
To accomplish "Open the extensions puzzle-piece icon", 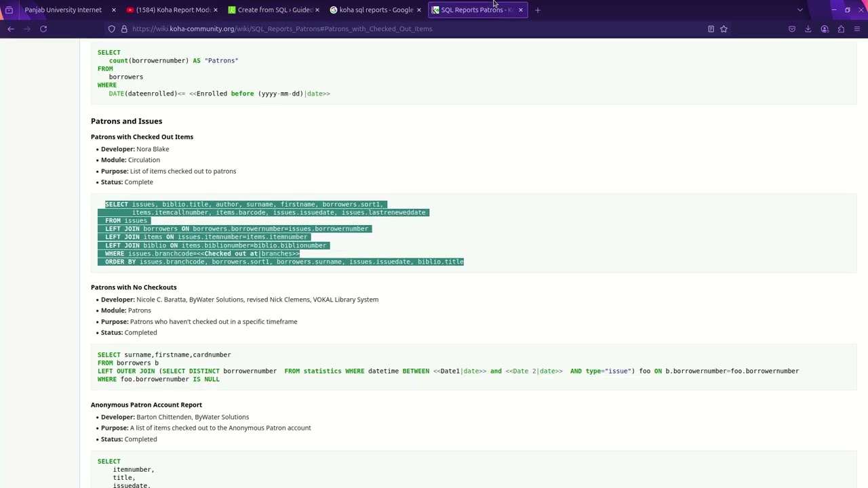I will tap(841, 29).
